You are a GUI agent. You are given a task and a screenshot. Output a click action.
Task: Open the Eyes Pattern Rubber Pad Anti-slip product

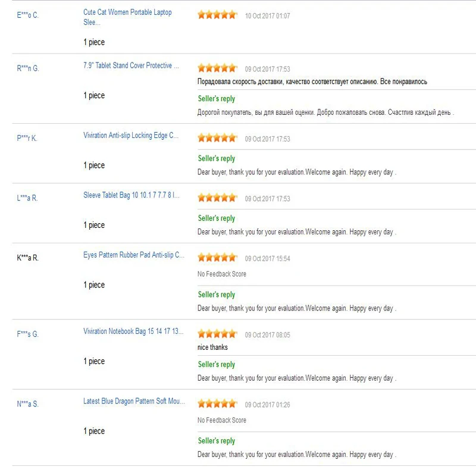pyautogui.click(x=134, y=255)
